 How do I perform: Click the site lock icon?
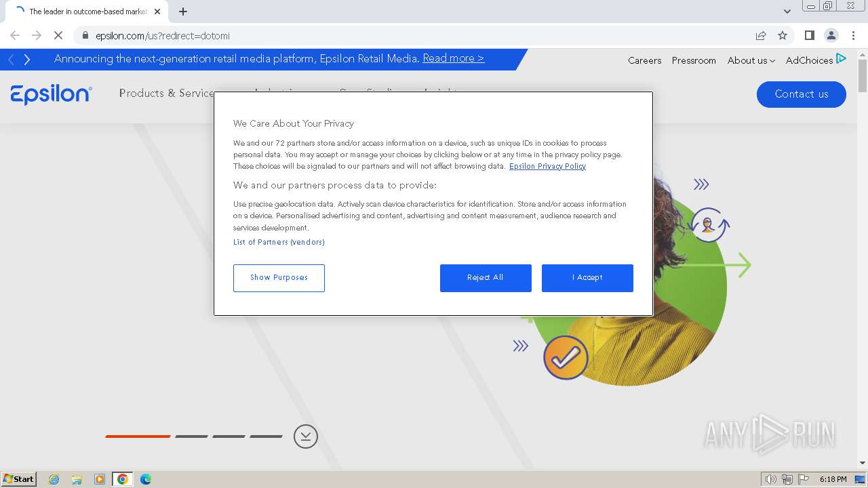pyautogui.click(x=85, y=35)
